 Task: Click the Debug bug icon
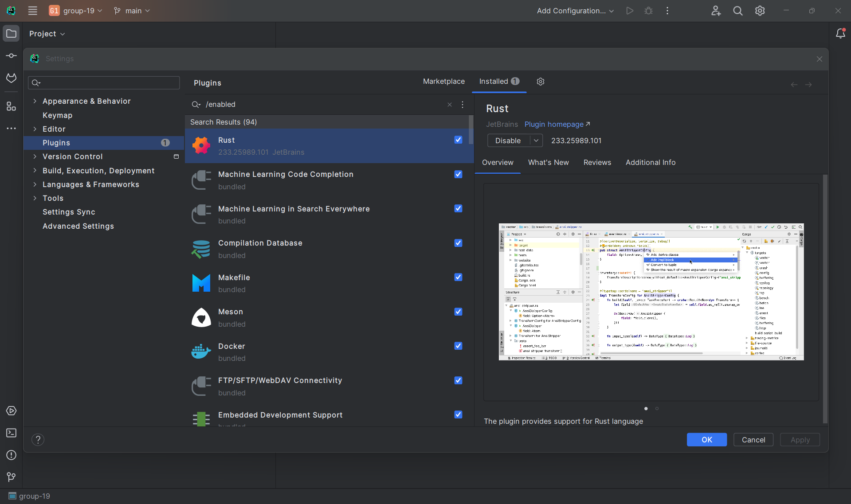tap(649, 11)
